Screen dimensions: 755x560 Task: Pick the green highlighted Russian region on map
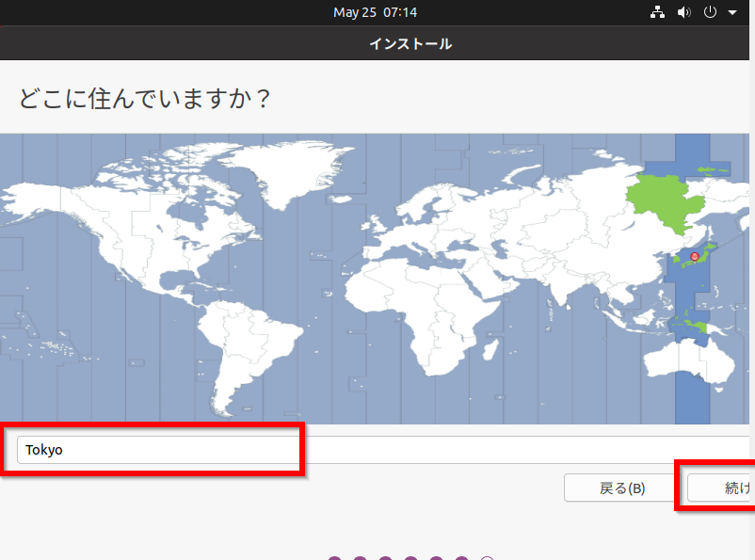click(x=666, y=202)
